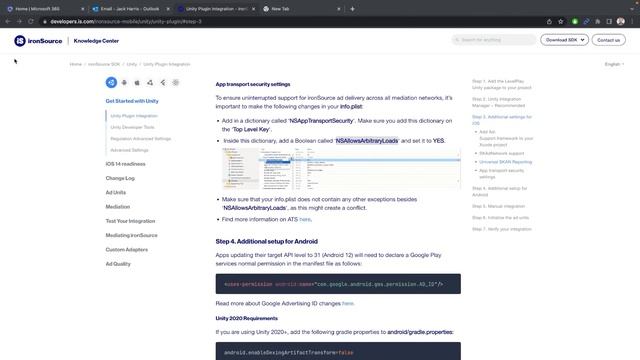Go to ironSource SDK breadcrumb

pyautogui.click(x=104, y=64)
